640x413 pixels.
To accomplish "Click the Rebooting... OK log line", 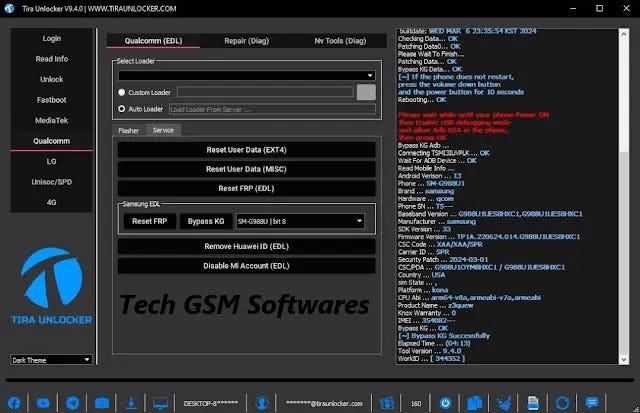I will [422, 100].
